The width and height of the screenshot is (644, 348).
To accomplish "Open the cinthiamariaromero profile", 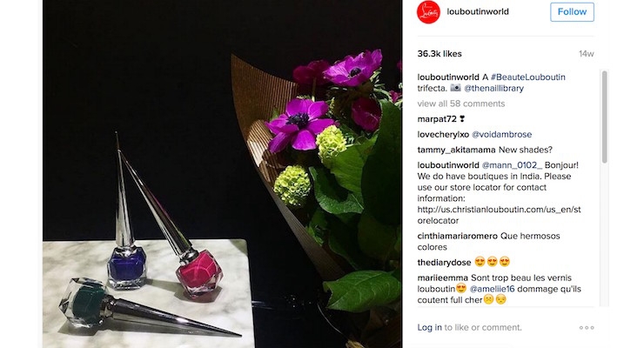I will point(458,236).
